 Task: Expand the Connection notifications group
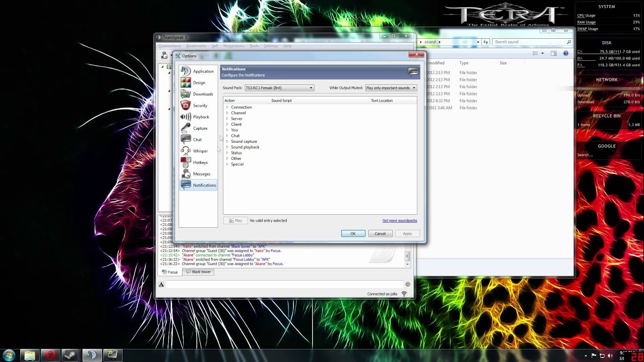click(x=227, y=107)
